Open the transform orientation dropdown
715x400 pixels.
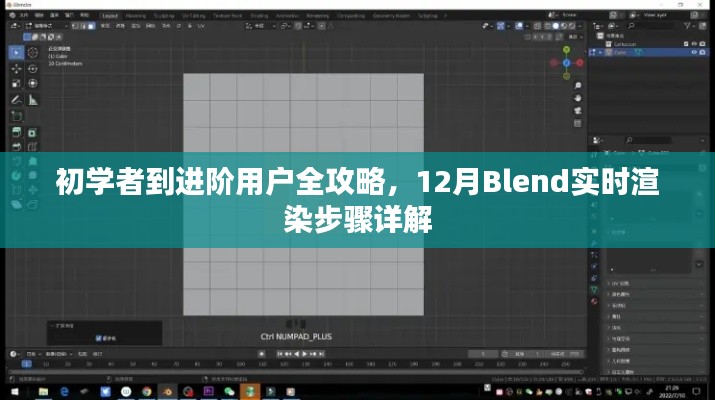(x=261, y=26)
